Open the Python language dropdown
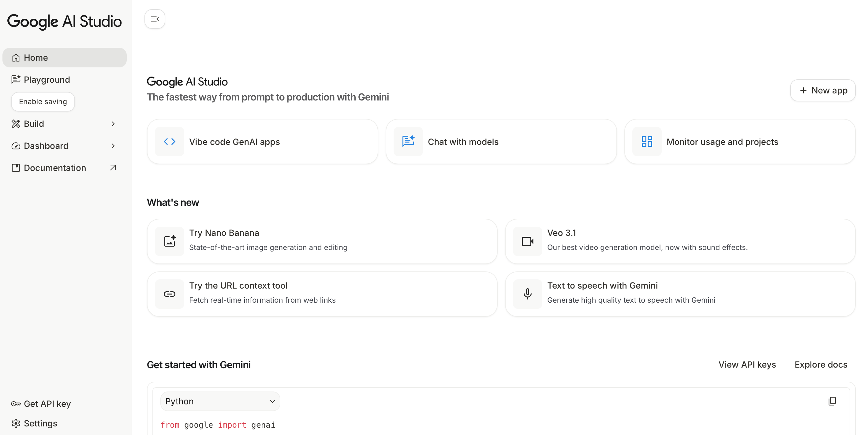 (x=220, y=401)
